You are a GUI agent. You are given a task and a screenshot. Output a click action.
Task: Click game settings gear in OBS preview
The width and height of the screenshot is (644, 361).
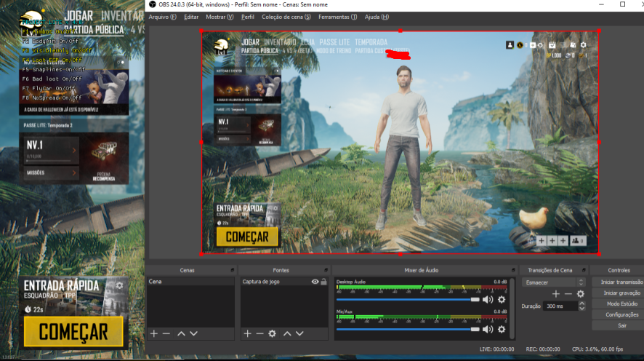[x=583, y=45]
